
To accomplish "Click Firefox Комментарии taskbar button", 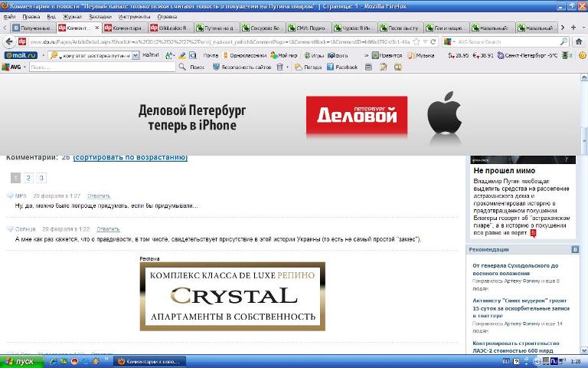I will (149, 362).
